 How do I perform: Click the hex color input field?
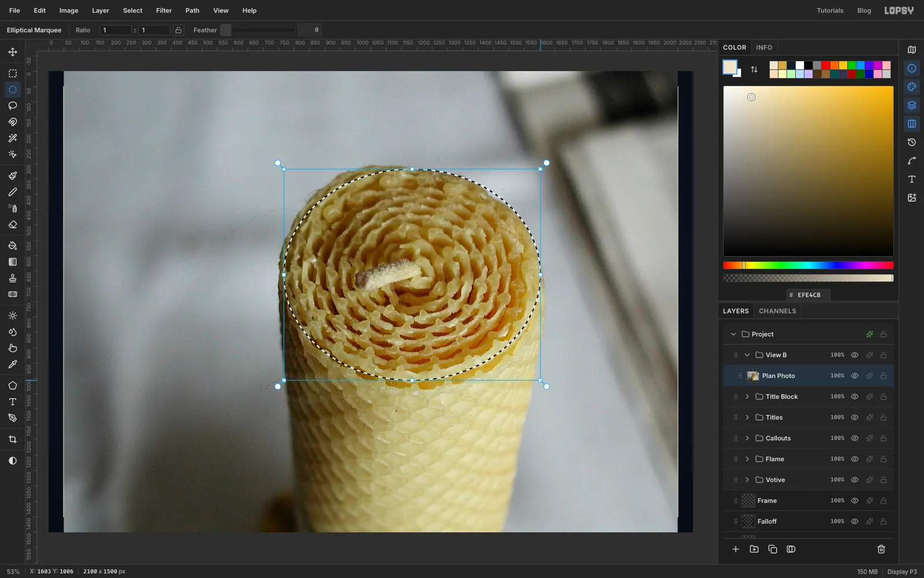pyautogui.click(x=808, y=295)
